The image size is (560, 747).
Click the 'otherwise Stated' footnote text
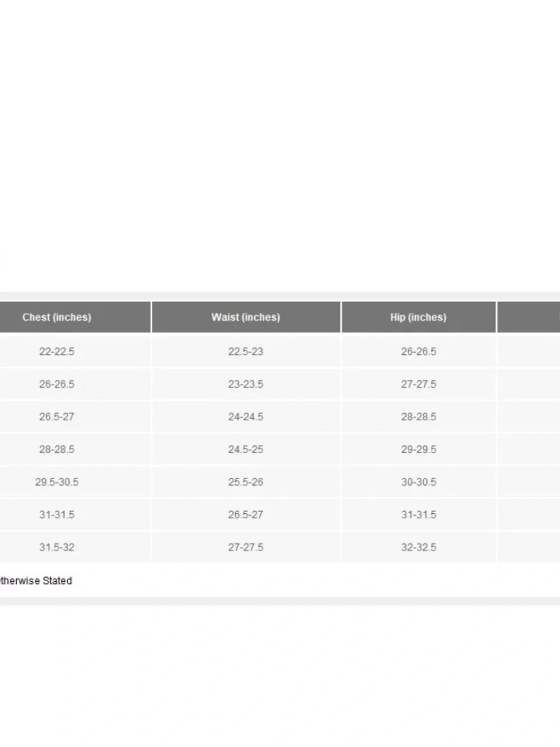click(36, 581)
